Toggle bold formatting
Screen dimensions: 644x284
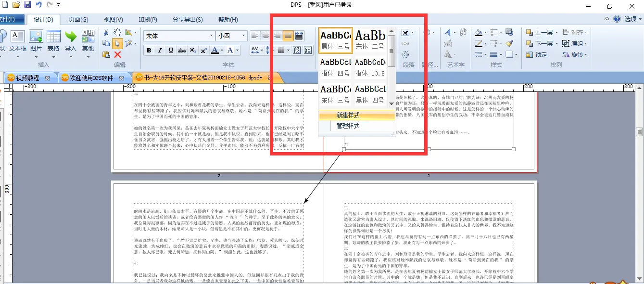[x=149, y=51]
